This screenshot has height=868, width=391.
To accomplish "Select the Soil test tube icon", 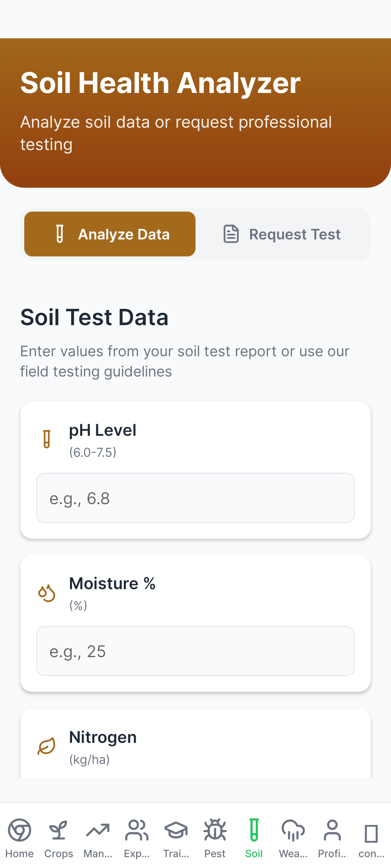I will point(254,830).
